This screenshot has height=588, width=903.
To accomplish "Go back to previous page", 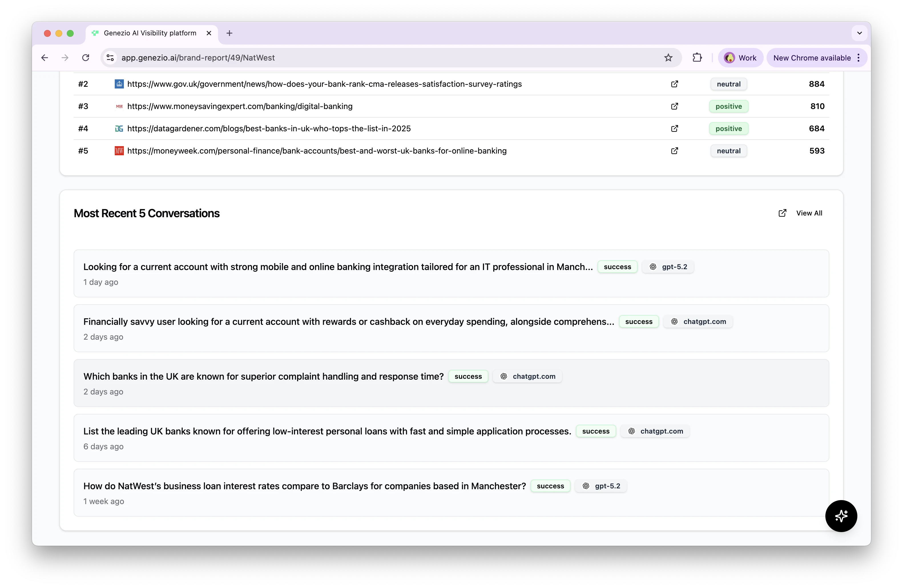I will (x=45, y=58).
